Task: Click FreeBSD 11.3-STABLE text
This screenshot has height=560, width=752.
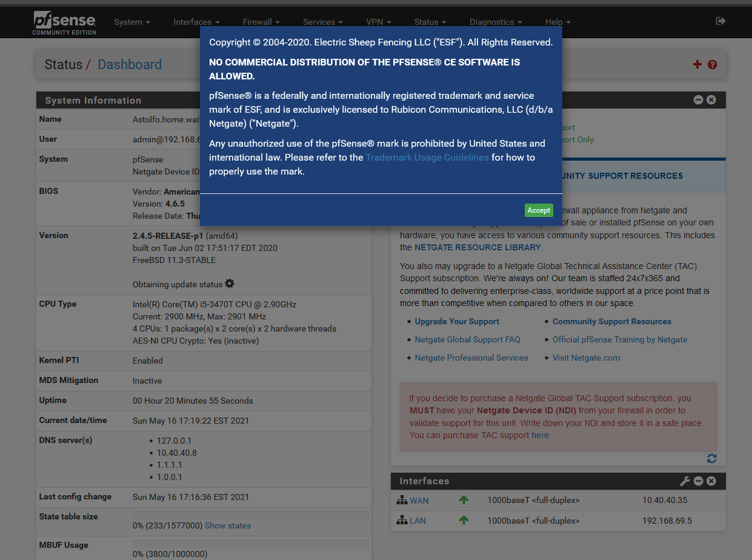Action: 174,260
